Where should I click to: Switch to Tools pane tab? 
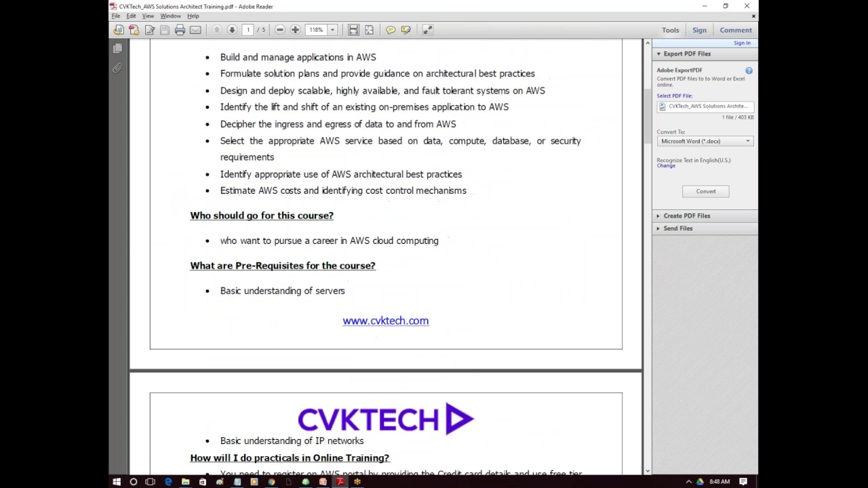click(x=671, y=30)
